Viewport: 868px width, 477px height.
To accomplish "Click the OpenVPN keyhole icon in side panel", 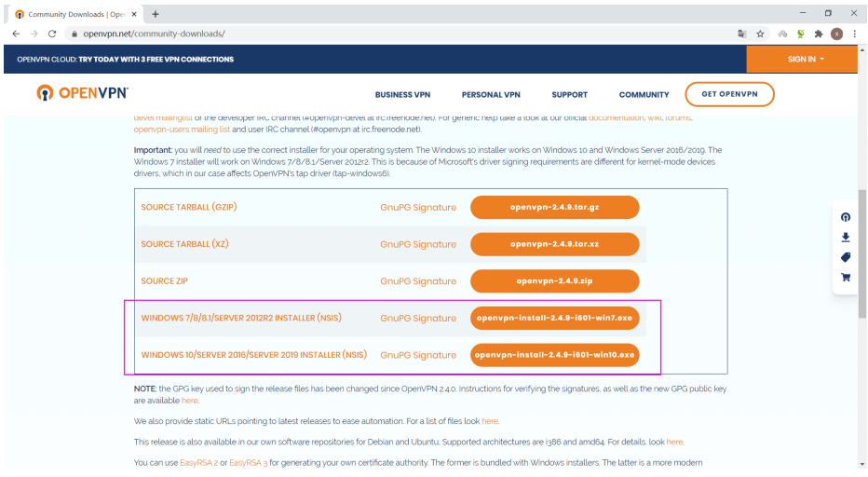I will click(x=846, y=217).
